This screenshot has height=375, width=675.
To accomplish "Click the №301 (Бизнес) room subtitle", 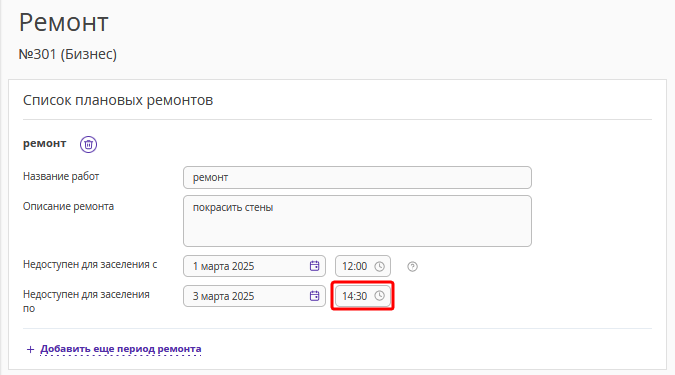I will 68,54.
